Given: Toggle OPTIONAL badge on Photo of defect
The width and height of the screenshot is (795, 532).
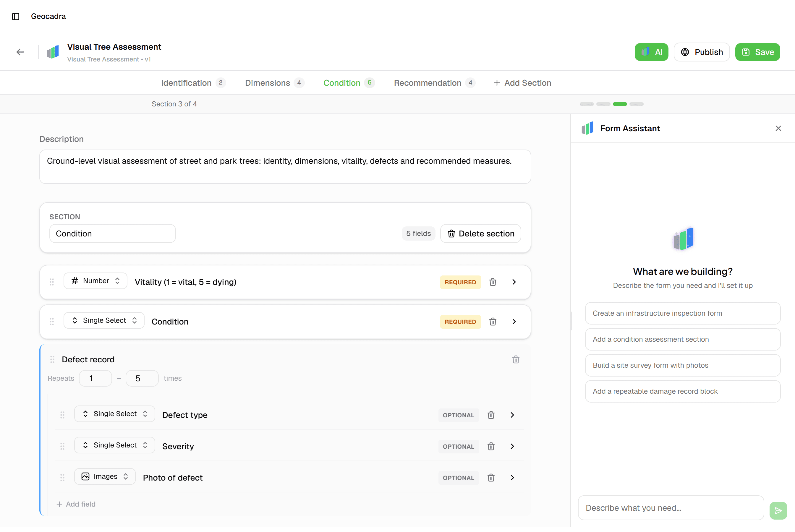Looking at the screenshot, I should click(x=459, y=478).
